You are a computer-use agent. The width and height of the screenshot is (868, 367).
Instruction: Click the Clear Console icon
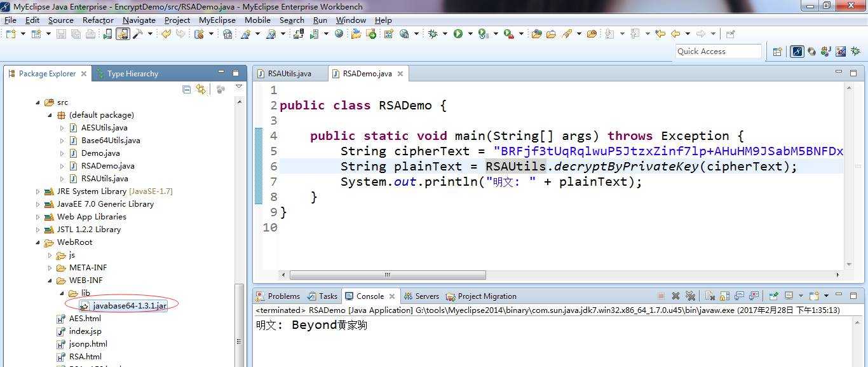point(710,296)
